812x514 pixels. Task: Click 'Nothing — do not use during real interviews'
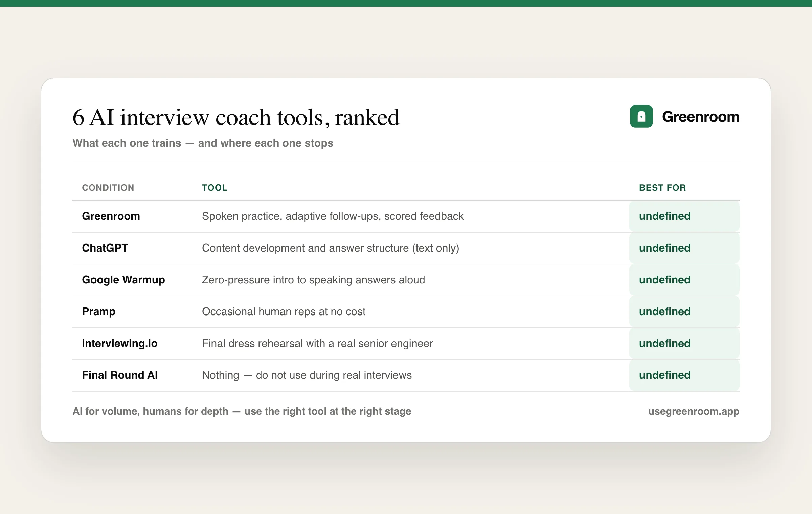(x=307, y=375)
